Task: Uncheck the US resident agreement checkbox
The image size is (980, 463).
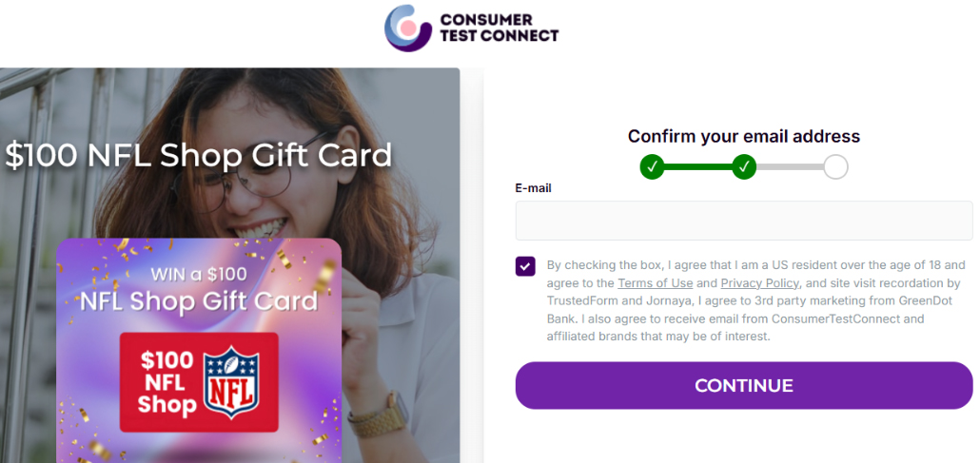Action: click(525, 266)
